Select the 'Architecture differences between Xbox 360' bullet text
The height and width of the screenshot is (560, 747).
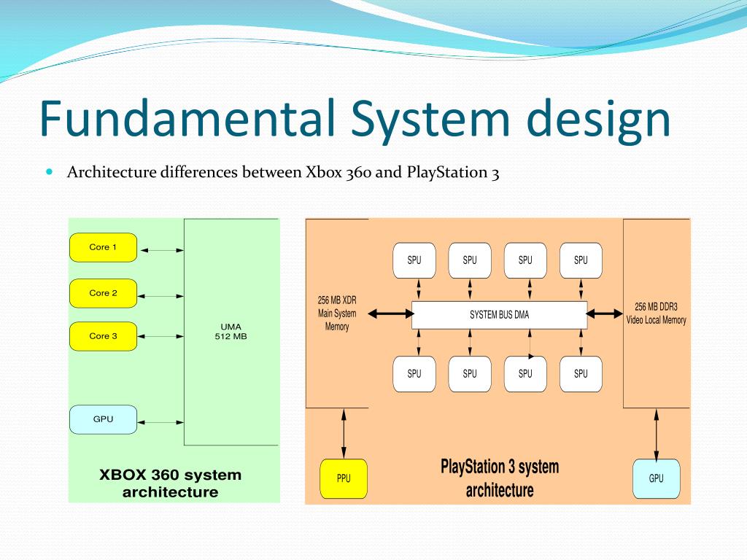[283, 172]
